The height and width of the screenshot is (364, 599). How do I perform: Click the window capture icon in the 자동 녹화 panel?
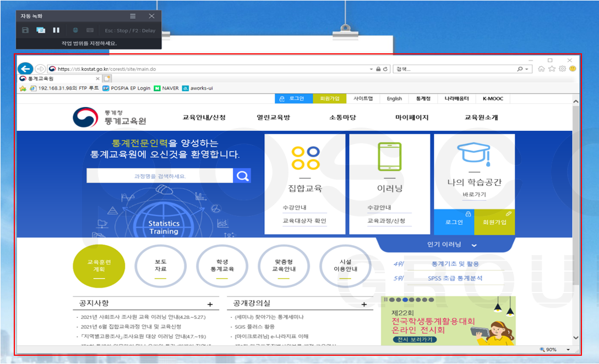tap(41, 30)
